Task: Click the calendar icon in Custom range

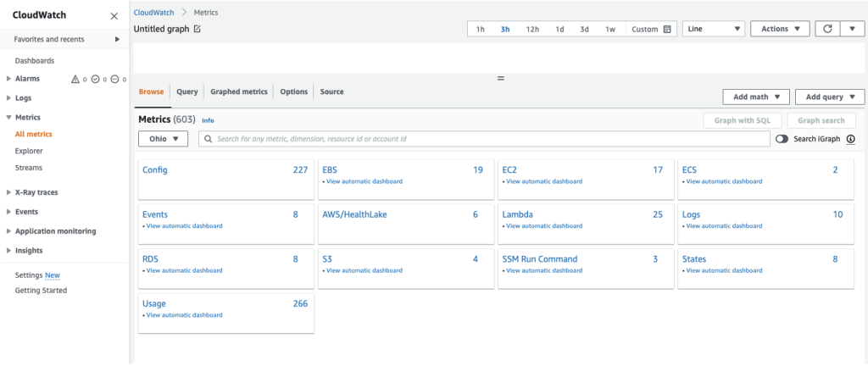Action: [667, 30]
